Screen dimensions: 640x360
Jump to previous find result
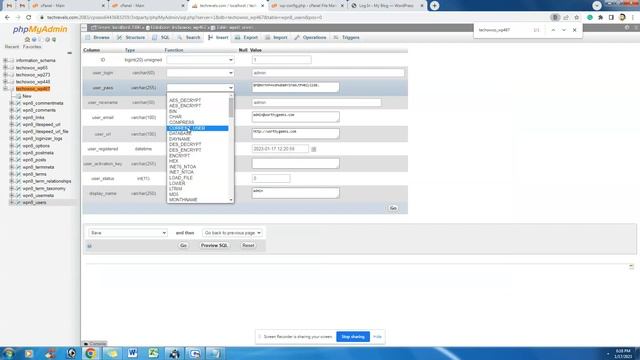(x=553, y=30)
